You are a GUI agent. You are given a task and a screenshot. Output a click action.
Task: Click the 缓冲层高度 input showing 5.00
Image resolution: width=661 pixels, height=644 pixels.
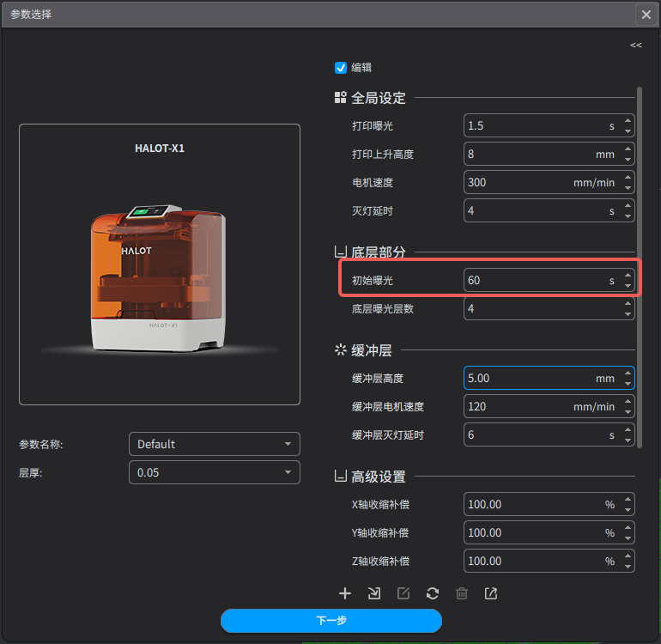(549, 378)
